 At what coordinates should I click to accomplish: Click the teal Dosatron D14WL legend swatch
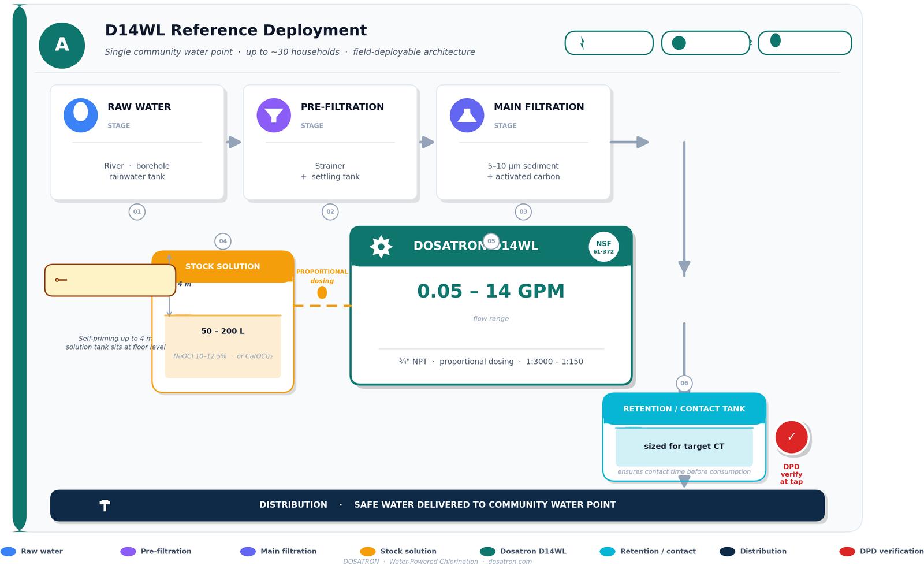point(487,552)
